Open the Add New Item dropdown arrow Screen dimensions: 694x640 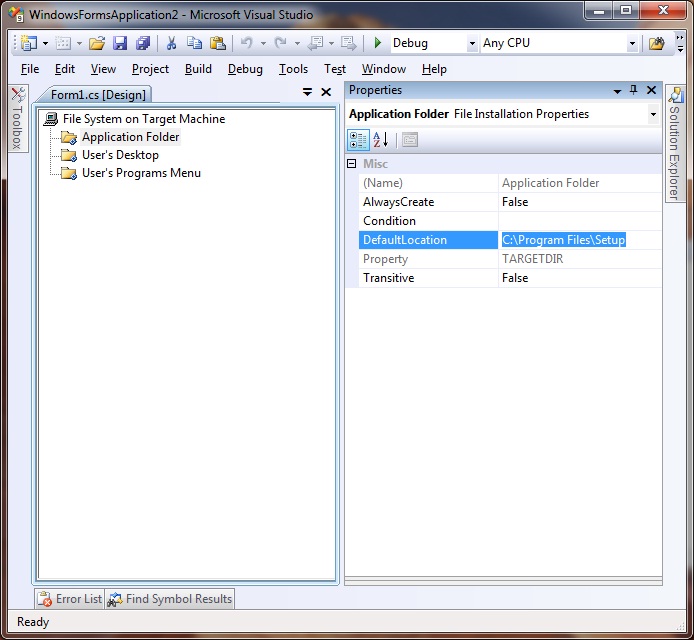(79, 43)
